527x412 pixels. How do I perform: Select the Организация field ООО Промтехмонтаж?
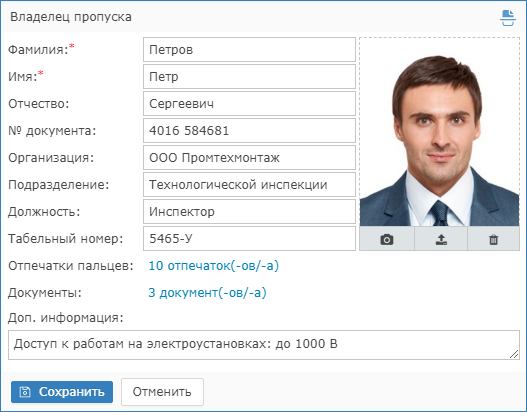249,158
